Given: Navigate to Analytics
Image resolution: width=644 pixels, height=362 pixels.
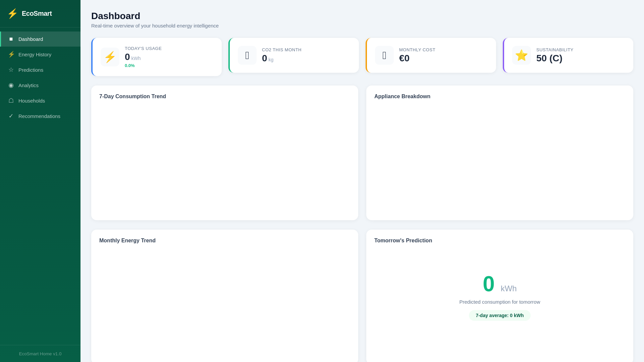Looking at the screenshot, I should tap(40, 85).
